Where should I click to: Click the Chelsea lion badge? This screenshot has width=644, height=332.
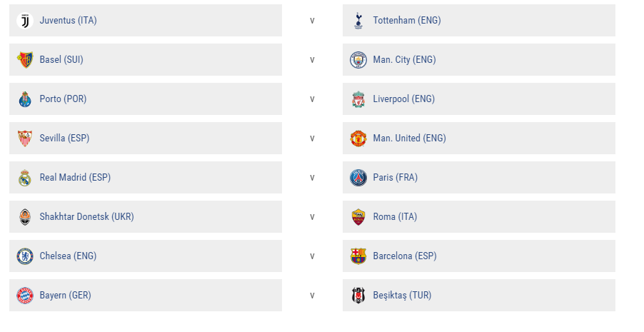coord(25,256)
